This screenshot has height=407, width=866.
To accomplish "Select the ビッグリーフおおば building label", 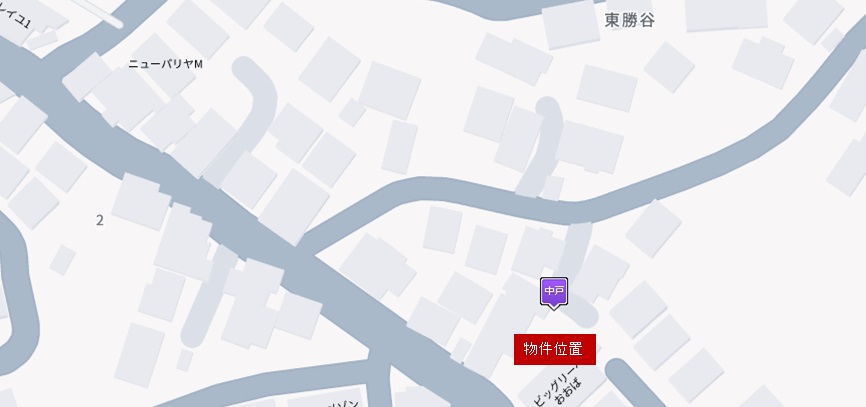I will 559,387.
